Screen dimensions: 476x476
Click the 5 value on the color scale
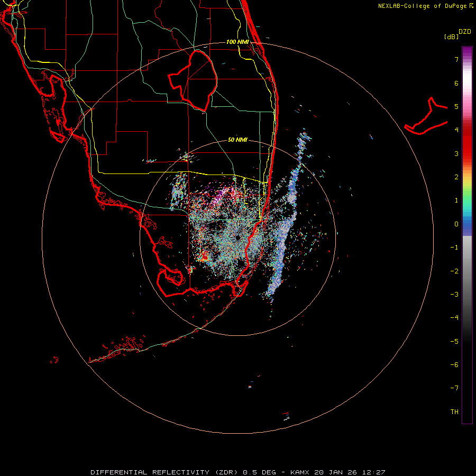[456, 106]
